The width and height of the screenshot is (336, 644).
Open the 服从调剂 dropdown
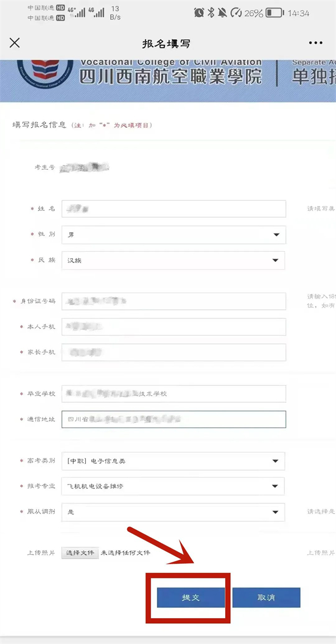click(x=173, y=512)
